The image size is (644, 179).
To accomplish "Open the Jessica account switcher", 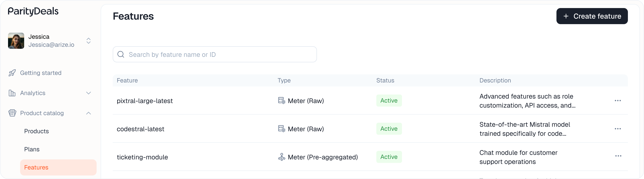I will (89, 41).
